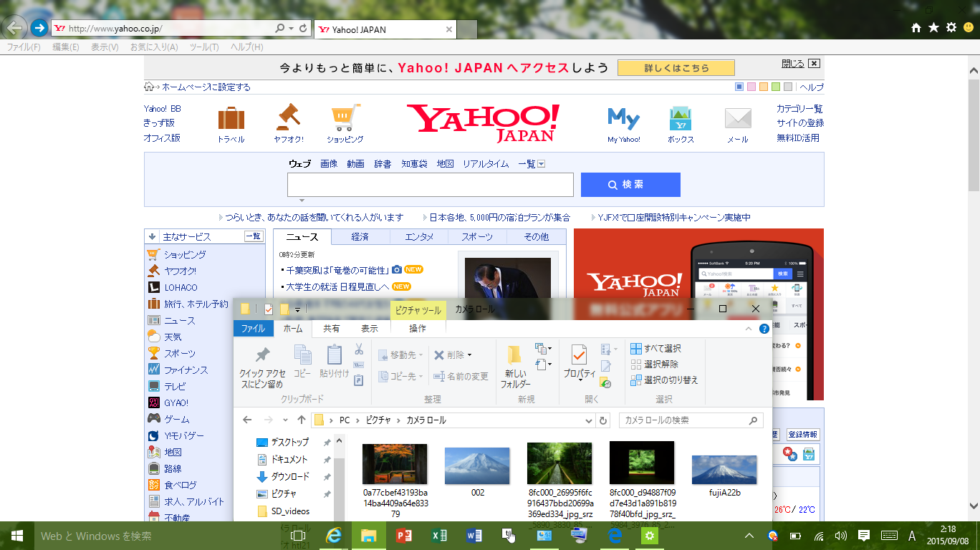980x550 pixels.
Task: Select the pink theme color swatch
Action: (x=751, y=87)
